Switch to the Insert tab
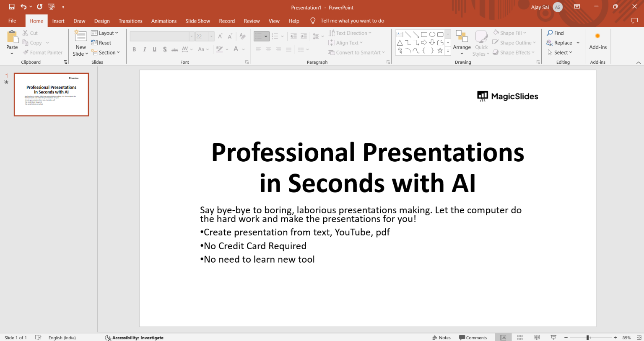Viewport: 644px width, 341px height. click(x=58, y=21)
